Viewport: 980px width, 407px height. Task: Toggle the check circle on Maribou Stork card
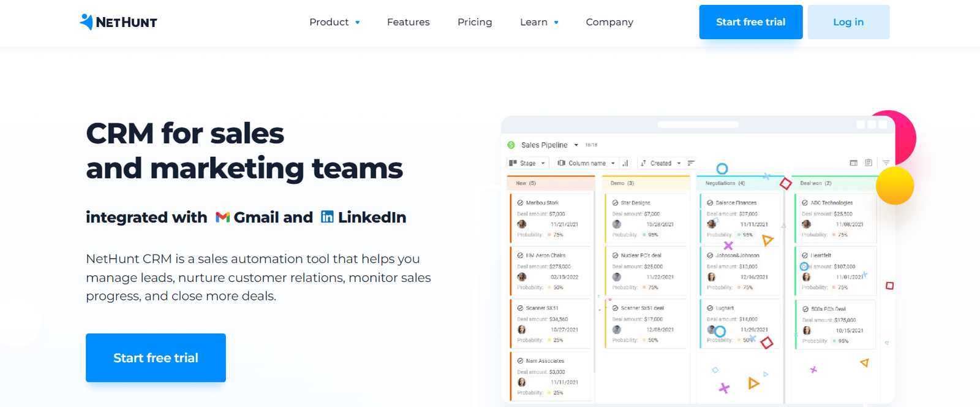click(x=520, y=203)
